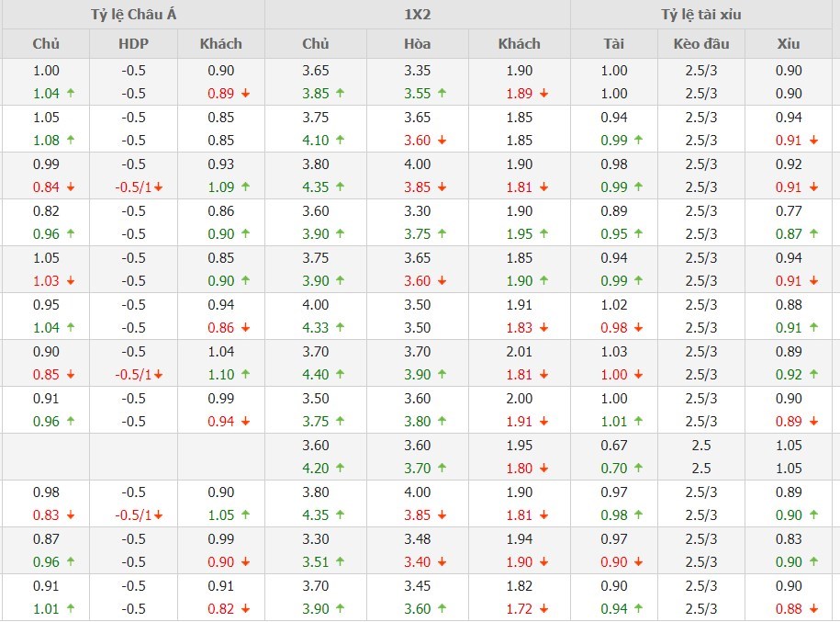Click the green up arrow beside 4.10
Viewport: 840px width, 622px height.
coord(340,141)
